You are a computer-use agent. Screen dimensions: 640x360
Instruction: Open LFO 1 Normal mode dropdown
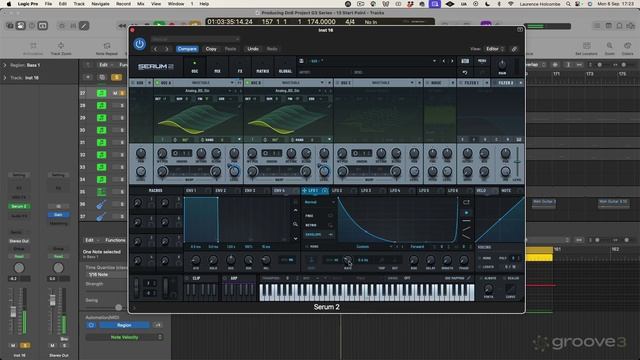point(319,202)
